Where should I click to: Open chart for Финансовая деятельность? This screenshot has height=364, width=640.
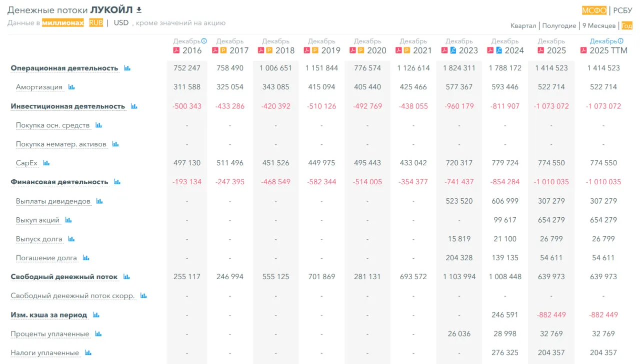tap(117, 182)
